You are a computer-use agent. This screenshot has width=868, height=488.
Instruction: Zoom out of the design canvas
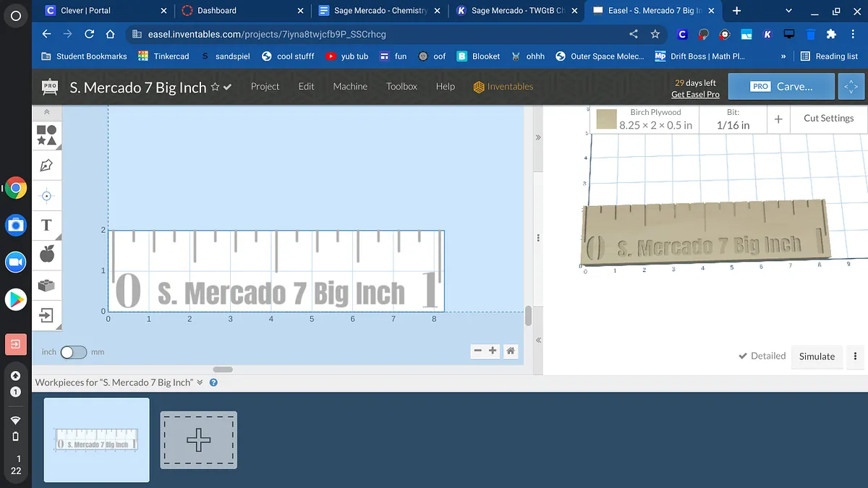[x=477, y=351]
